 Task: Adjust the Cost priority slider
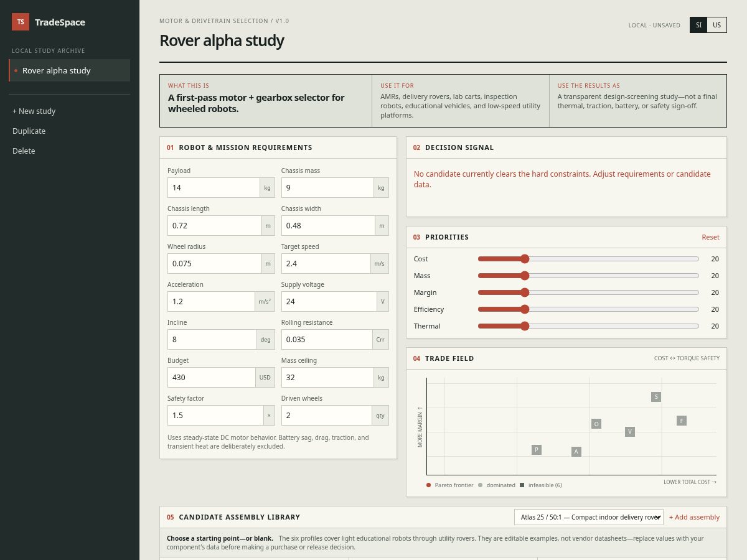pyautogui.click(x=588, y=259)
